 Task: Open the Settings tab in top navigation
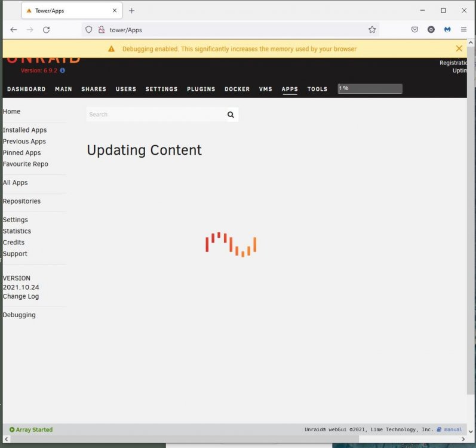click(161, 89)
